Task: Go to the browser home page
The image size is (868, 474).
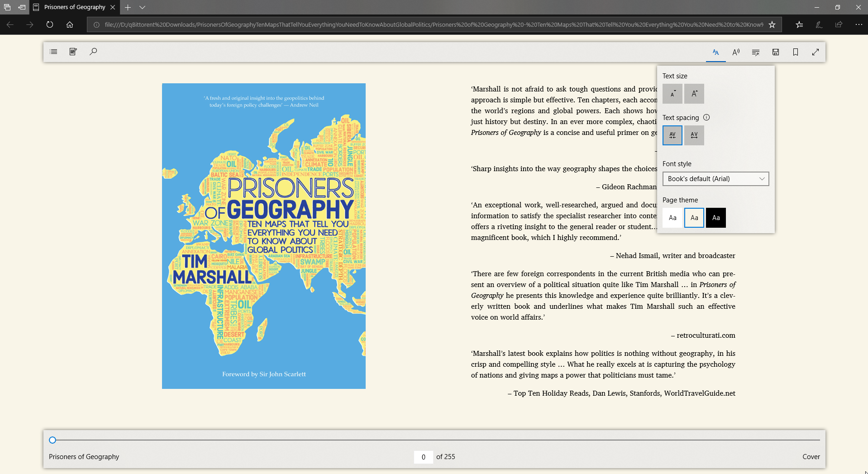Action: [x=70, y=24]
